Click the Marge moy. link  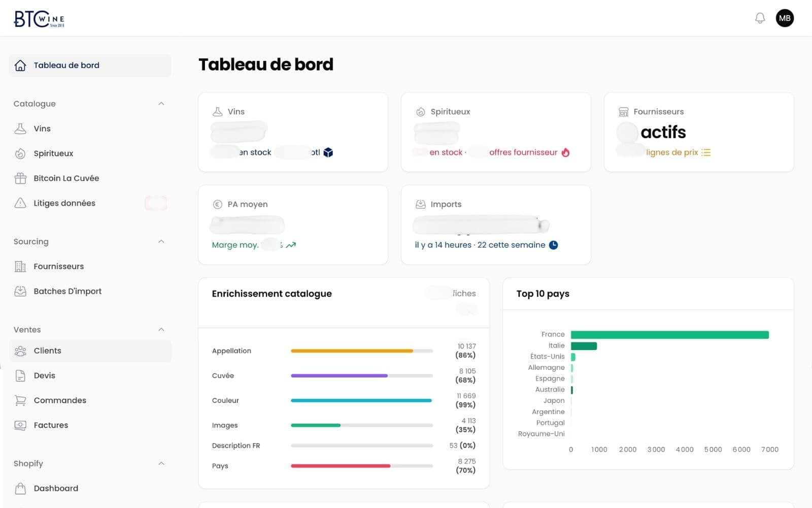[235, 245]
